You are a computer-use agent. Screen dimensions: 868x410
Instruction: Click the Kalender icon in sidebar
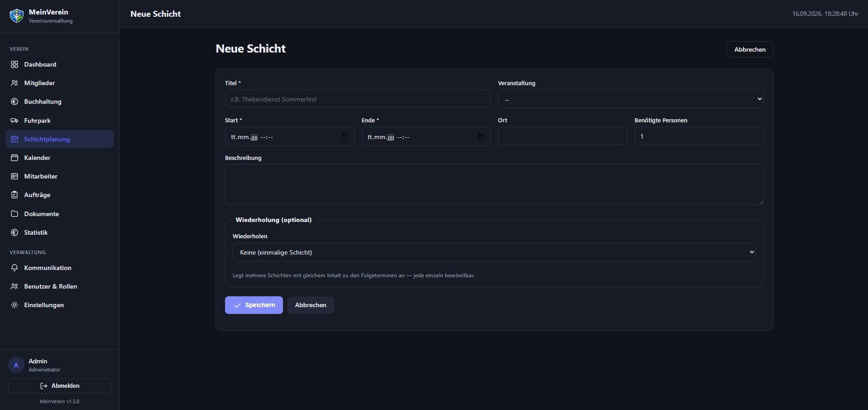[14, 158]
